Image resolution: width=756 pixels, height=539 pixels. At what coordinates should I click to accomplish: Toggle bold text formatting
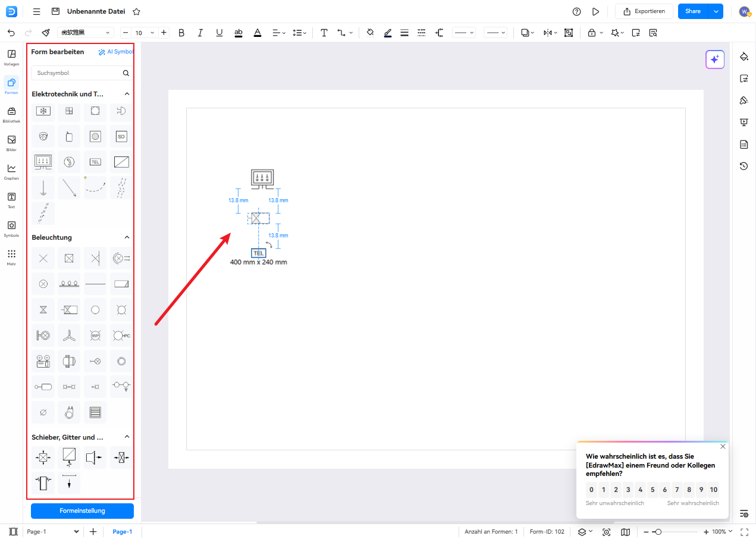[181, 33]
